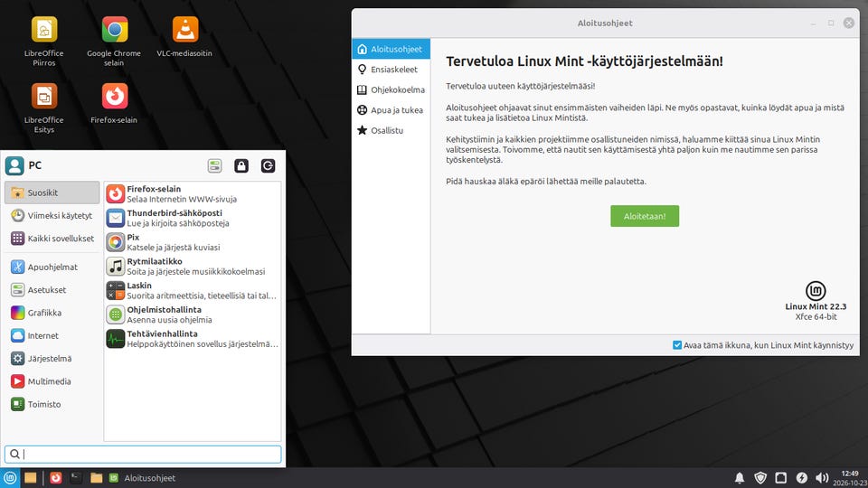Screen dimensions: 868x488
Task: Open terminal from taskbar
Action: (76, 477)
